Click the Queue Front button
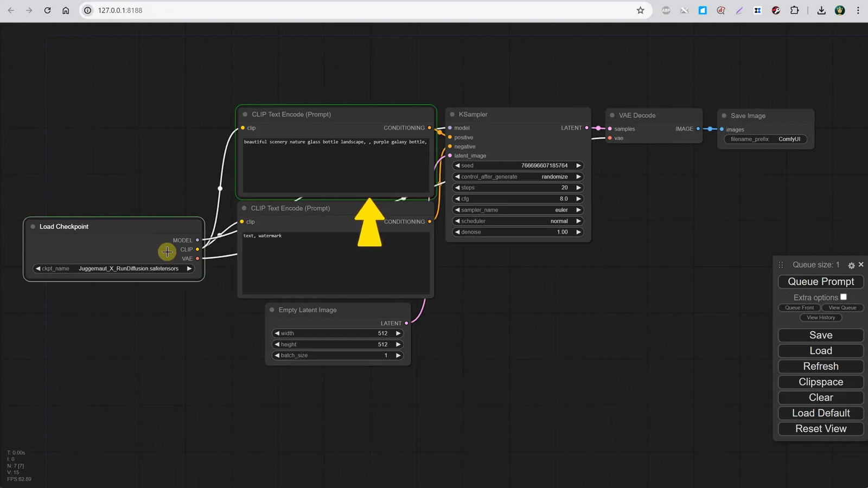 (x=799, y=307)
